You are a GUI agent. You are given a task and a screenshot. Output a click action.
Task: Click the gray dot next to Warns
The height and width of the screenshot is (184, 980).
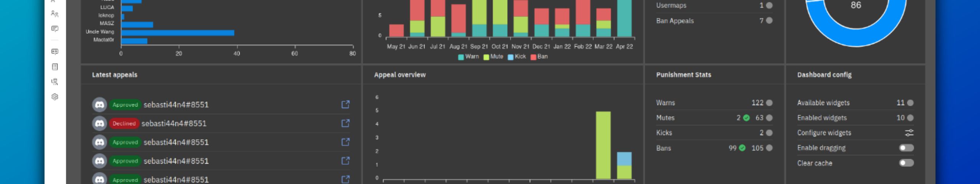pyautogui.click(x=769, y=103)
